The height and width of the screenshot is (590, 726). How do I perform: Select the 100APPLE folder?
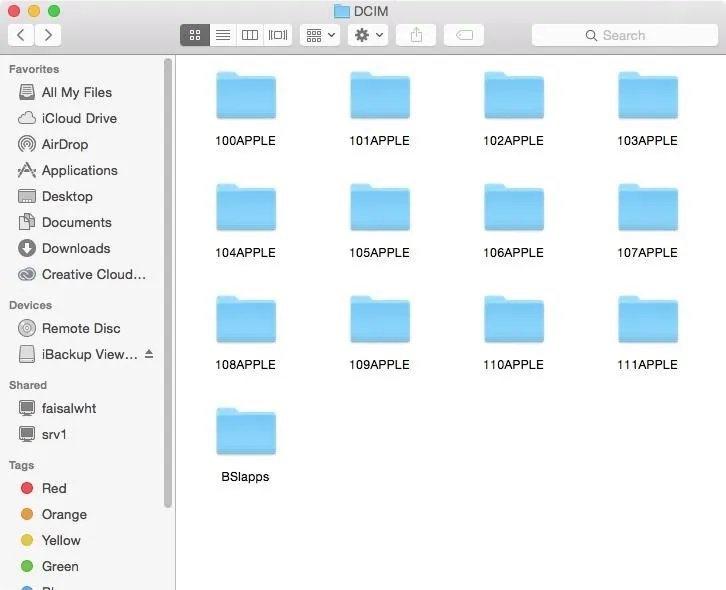coord(246,109)
